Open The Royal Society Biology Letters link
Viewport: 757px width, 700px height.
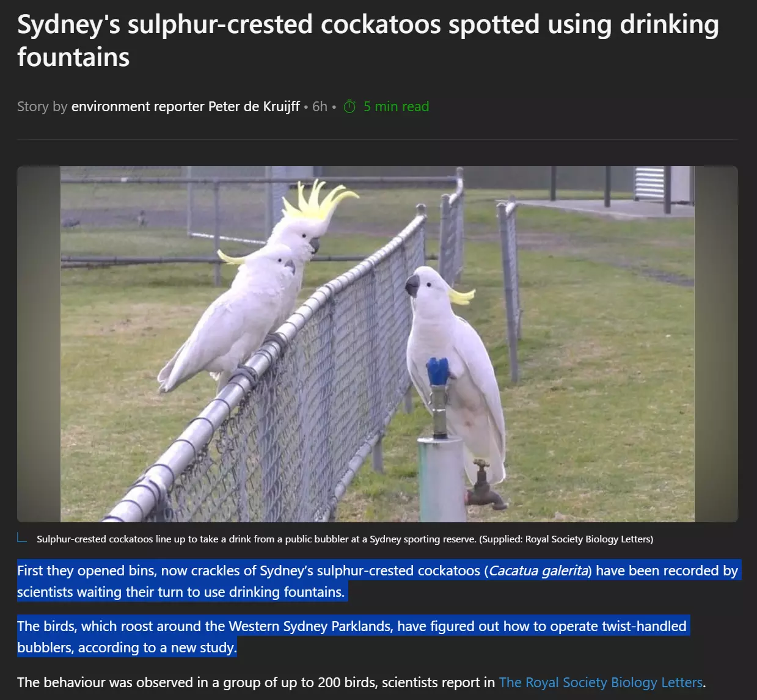[601, 682]
